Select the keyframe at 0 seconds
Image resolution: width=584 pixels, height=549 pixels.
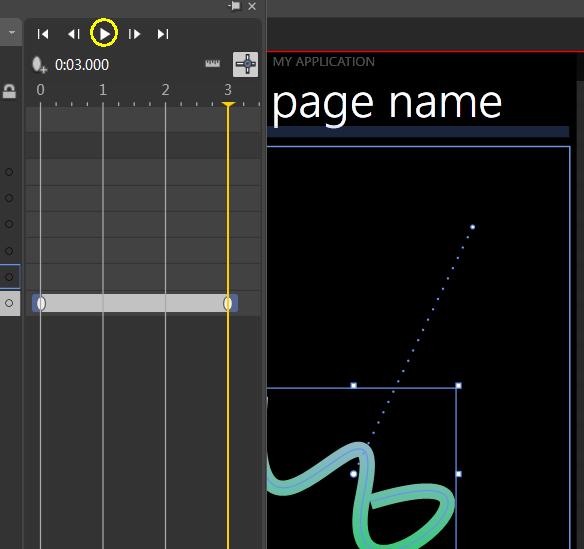[x=41, y=304]
